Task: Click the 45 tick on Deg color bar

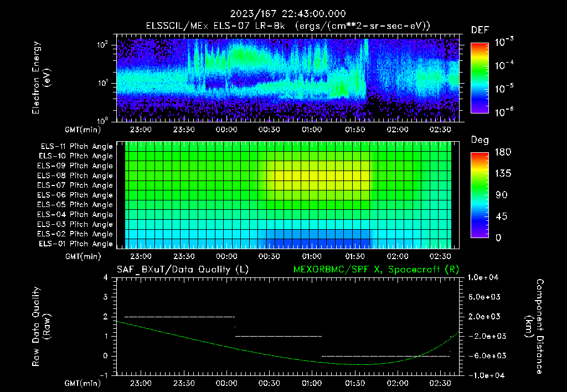Action: (502, 216)
